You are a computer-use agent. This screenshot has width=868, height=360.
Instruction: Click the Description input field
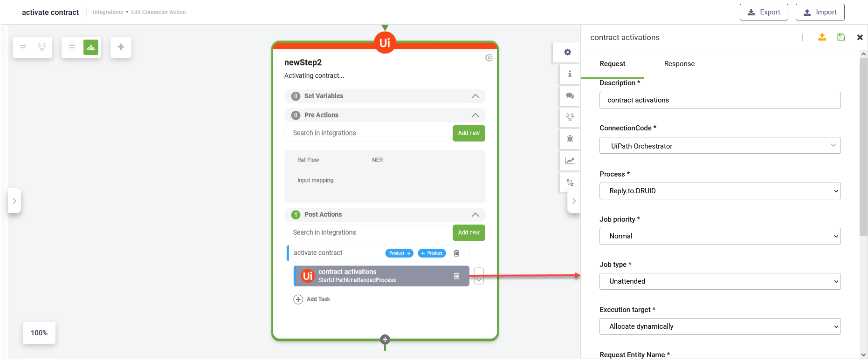coord(720,100)
